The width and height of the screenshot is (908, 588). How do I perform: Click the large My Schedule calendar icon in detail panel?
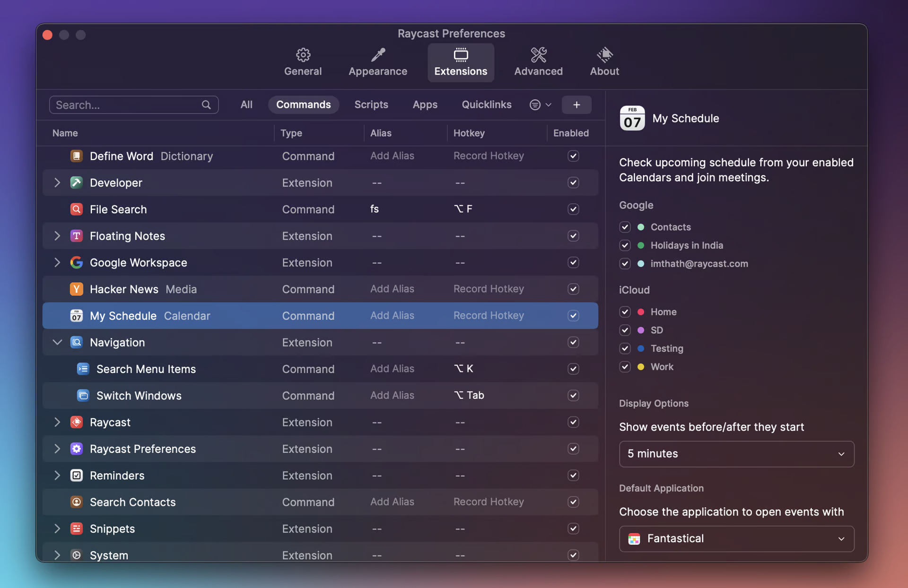click(x=632, y=118)
